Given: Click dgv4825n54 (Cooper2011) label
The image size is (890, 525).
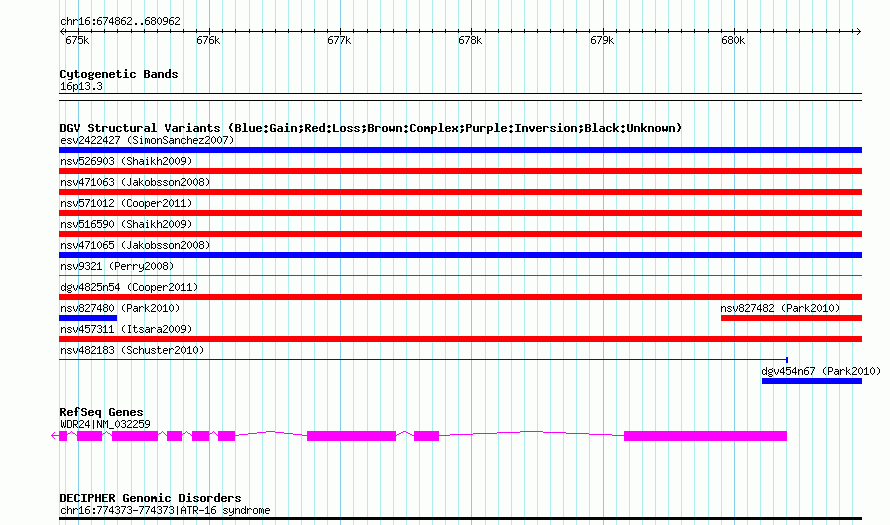Looking at the screenshot, I should click(129, 287).
